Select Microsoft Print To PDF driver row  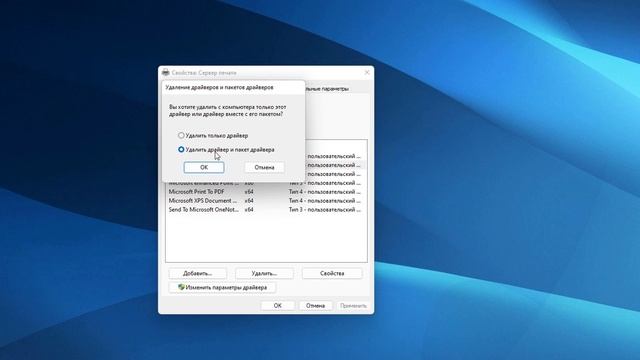264,192
